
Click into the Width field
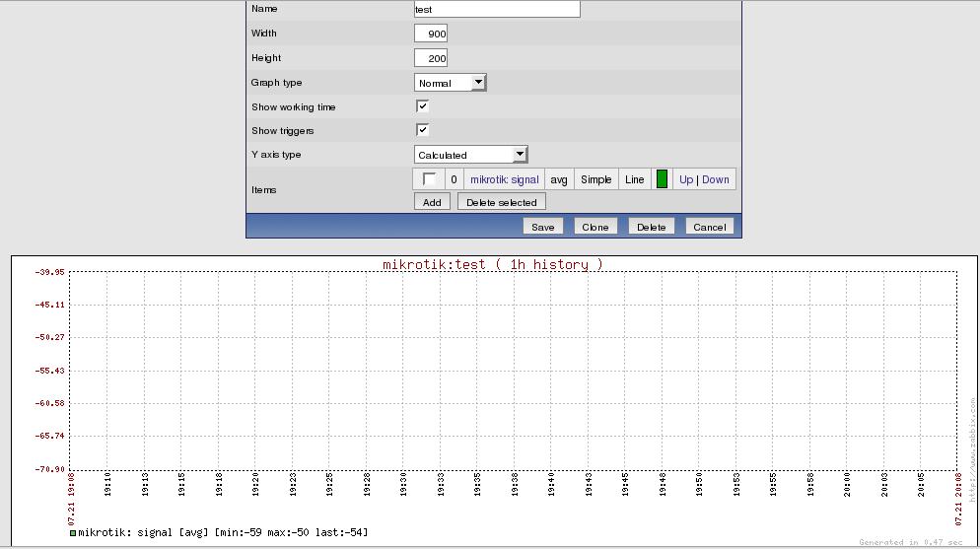(431, 34)
